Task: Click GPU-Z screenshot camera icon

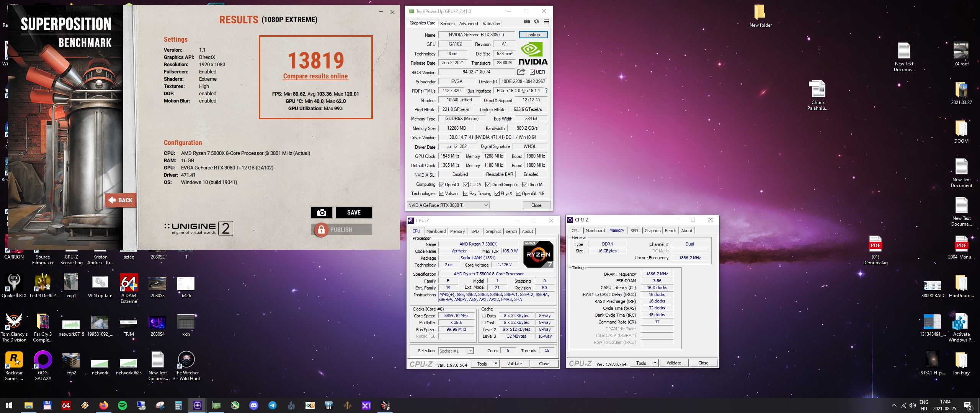Action: click(x=526, y=22)
